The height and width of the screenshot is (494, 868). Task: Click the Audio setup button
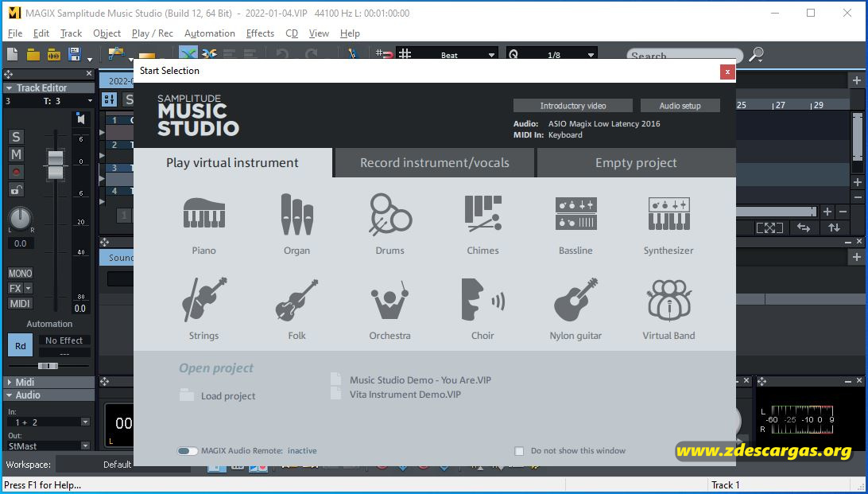click(680, 106)
